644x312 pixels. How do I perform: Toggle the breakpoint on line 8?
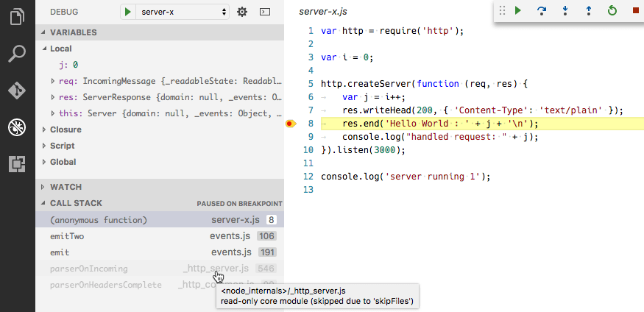pyautogui.click(x=290, y=124)
